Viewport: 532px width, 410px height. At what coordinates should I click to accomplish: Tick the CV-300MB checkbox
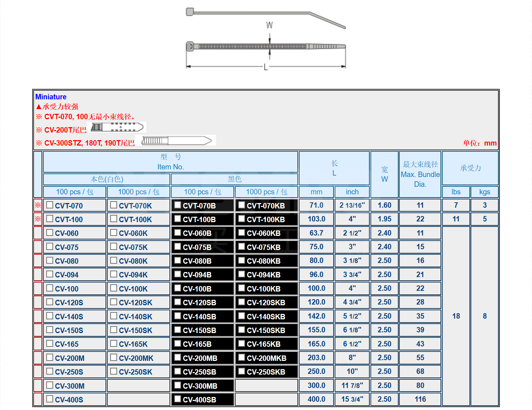point(178,385)
